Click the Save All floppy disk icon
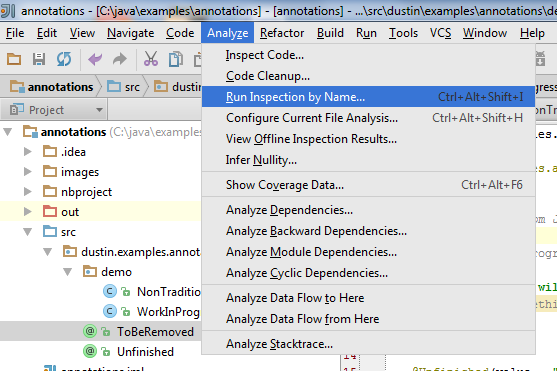This screenshot has width=557, height=371. [x=39, y=59]
